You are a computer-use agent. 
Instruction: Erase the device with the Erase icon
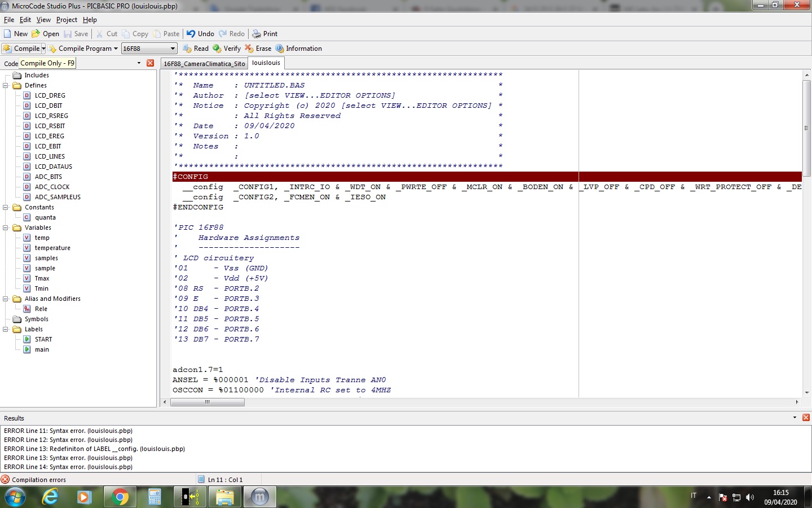pos(249,49)
